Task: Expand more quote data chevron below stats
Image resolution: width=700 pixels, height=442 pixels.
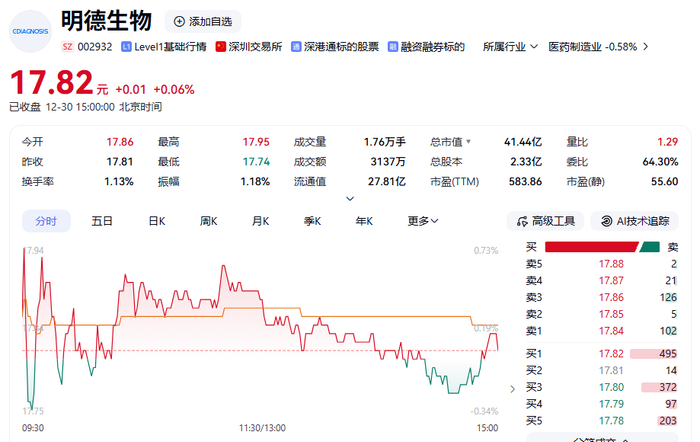Action: 350,199
